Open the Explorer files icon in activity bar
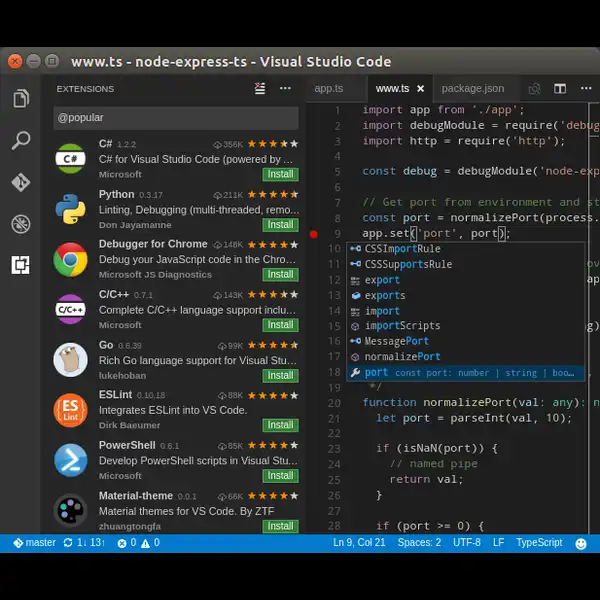The image size is (600, 600). point(21,98)
